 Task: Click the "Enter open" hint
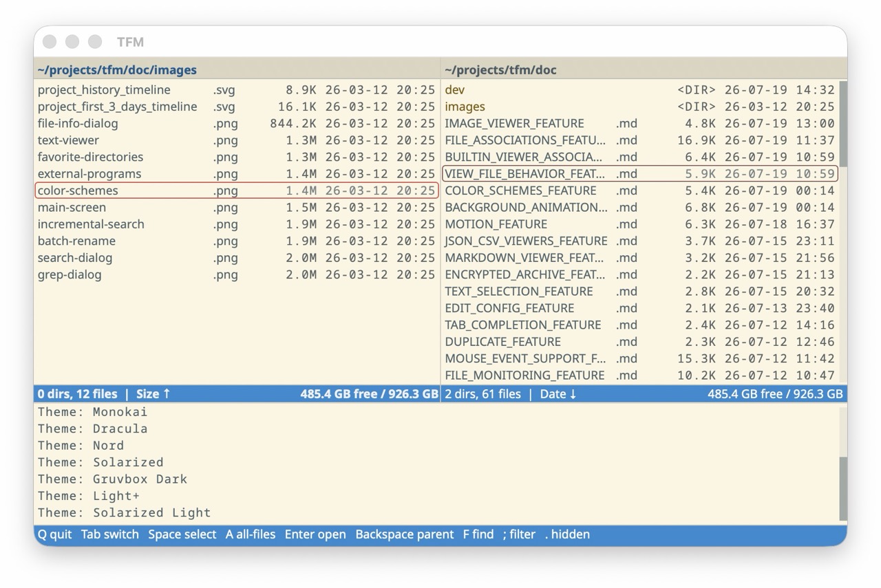315,534
